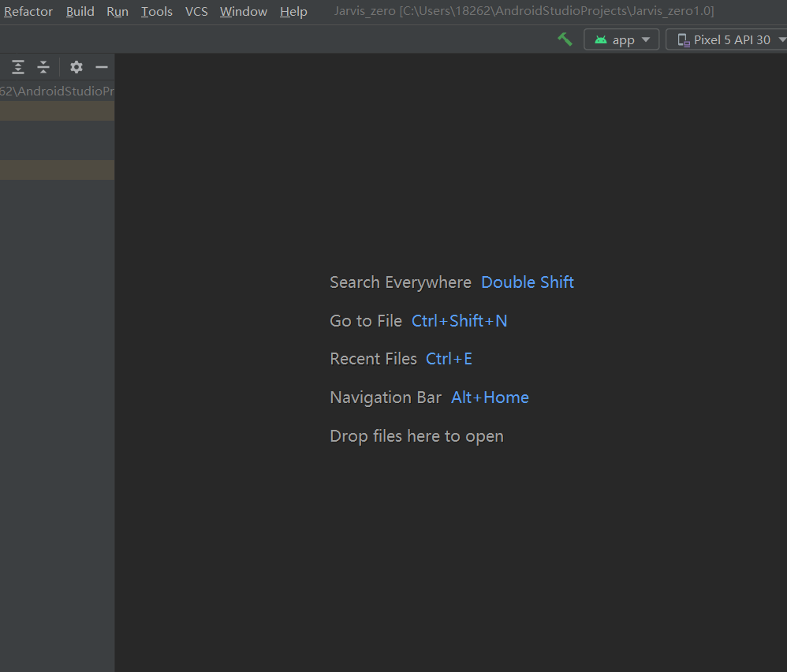Select the highlighted project row in the tree
787x672 pixels.
(x=57, y=110)
